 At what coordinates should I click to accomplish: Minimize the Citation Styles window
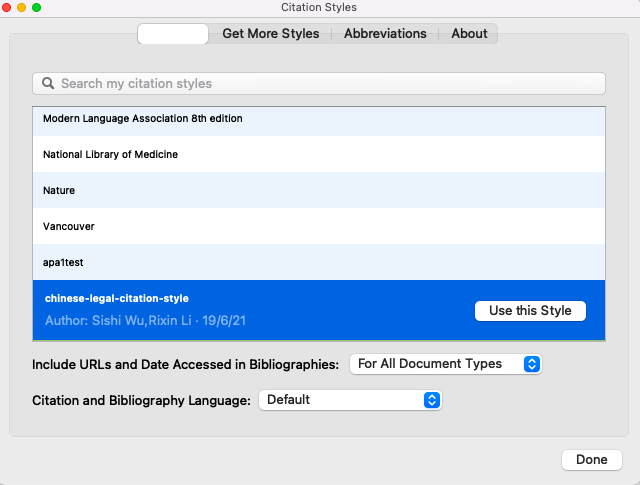point(22,7)
